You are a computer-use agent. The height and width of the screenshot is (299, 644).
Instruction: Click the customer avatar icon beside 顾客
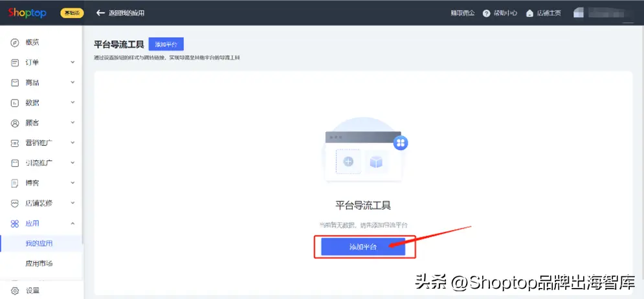click(15, 123)
